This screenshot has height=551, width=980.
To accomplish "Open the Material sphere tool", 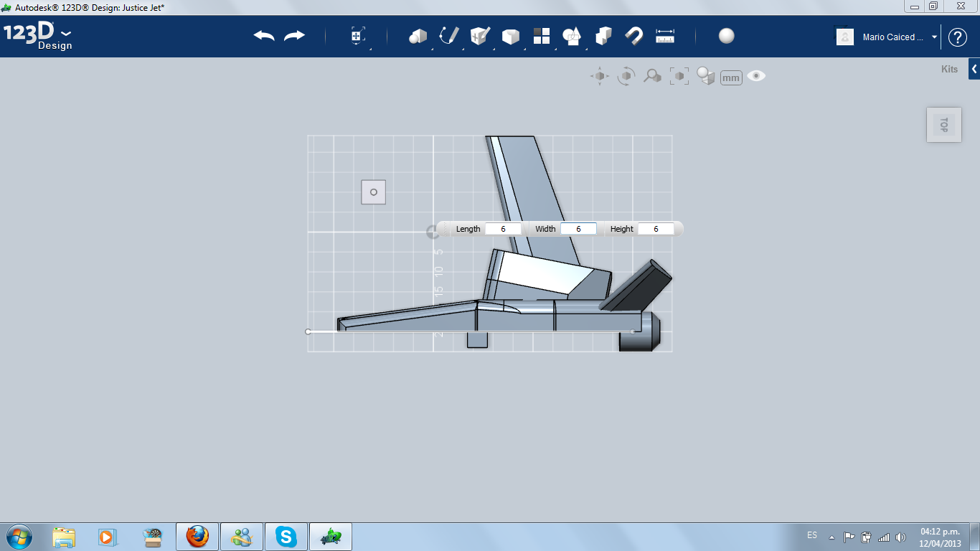I will point(727,36).
